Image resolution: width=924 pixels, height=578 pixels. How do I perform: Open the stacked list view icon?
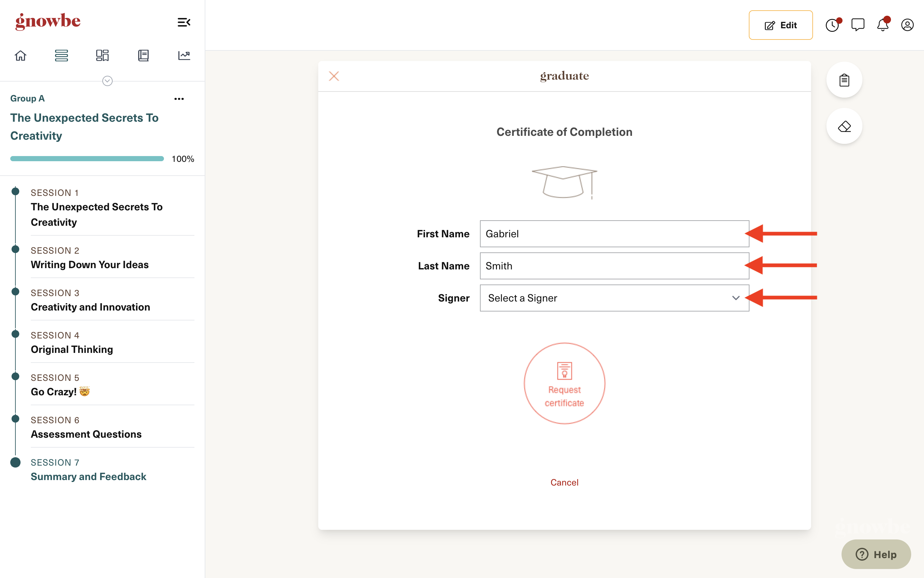(62, 56)
